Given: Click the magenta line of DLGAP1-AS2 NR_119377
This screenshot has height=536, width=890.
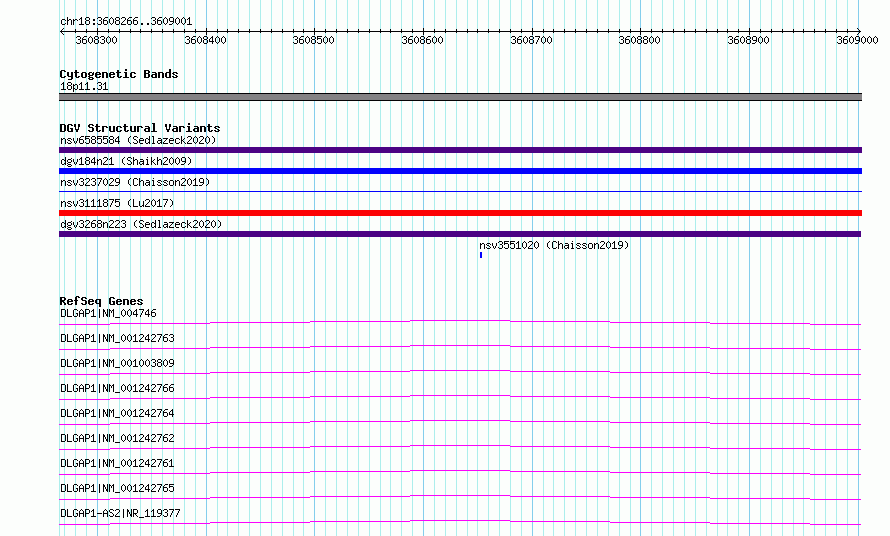Looking at the screenshot, I should pyautogui.click(x=460, y=521).
